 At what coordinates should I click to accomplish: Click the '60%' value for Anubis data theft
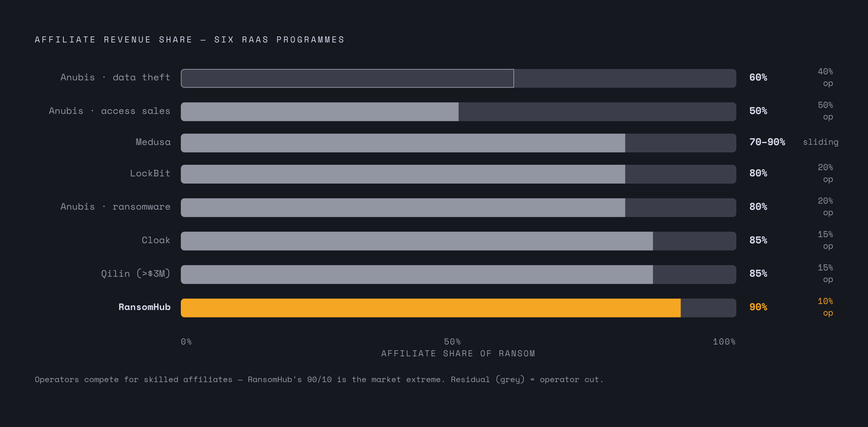point(758,77)
